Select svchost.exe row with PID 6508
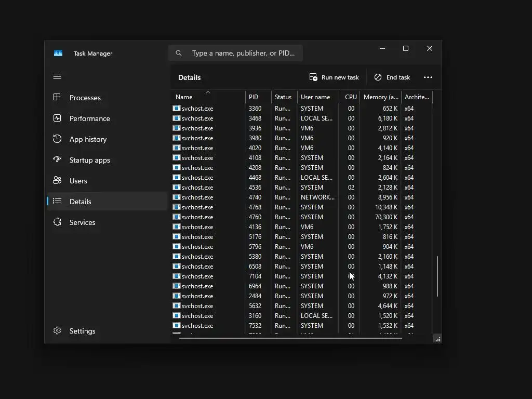The width and height of the screenshot is (532, 399). coord(301,266)
